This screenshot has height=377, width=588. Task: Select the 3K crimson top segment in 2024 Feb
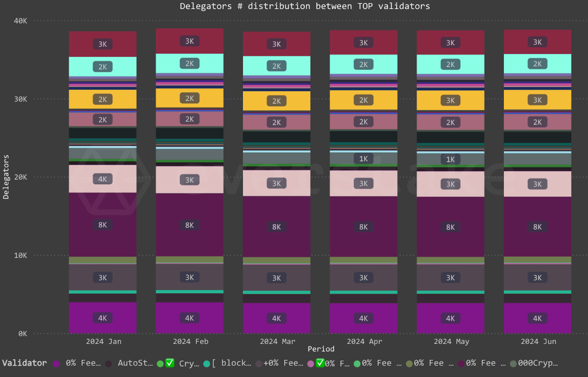pyautogui.click(x=190, y=41)
